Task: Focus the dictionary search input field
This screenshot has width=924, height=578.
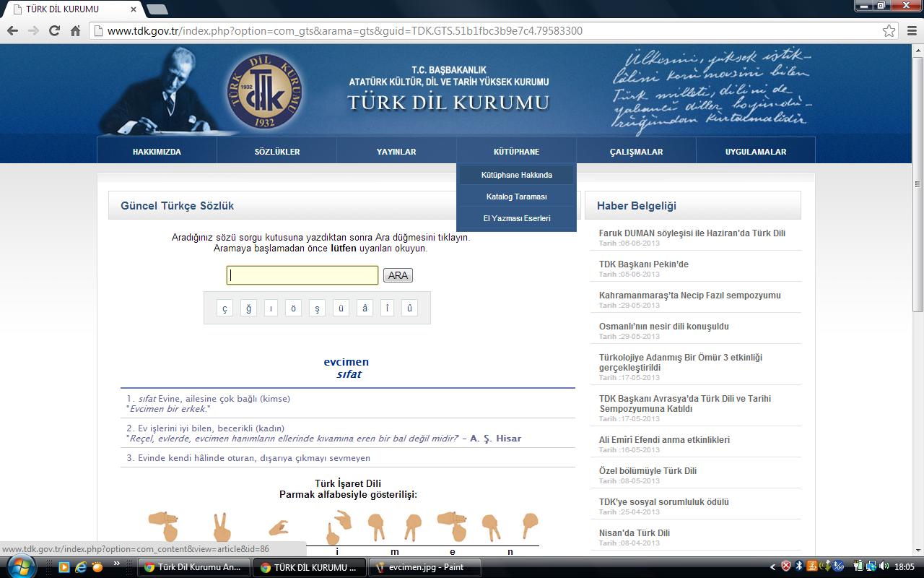Action: click(302, 275)
